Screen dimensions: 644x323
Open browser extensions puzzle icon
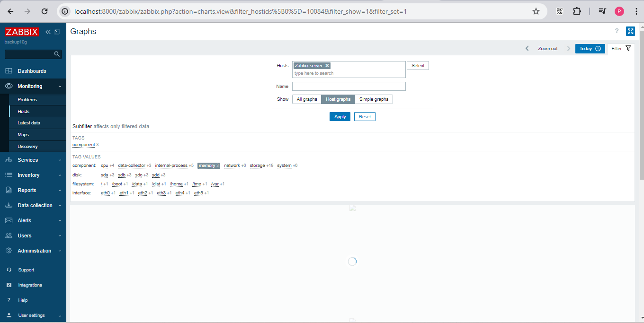point(577,11)
